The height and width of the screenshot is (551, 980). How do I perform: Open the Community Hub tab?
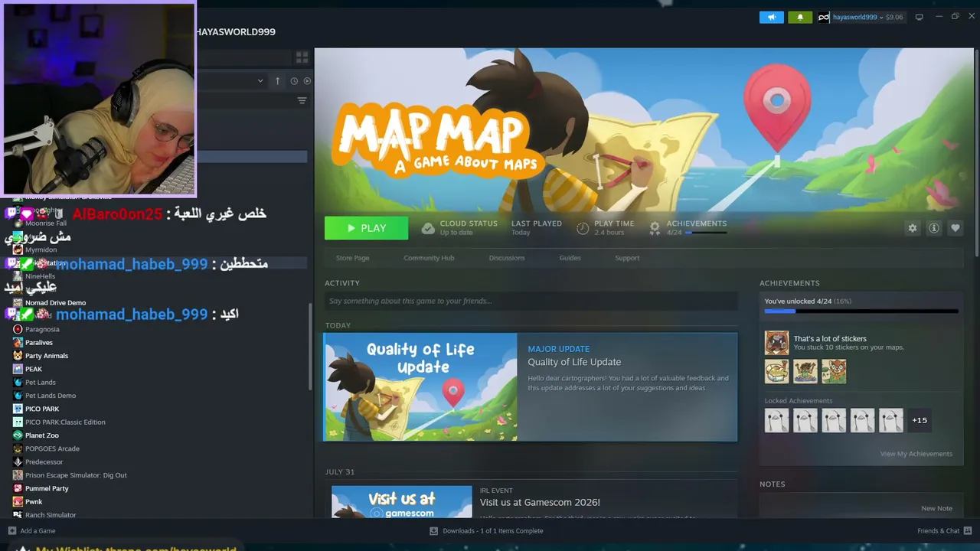(429, 258)
